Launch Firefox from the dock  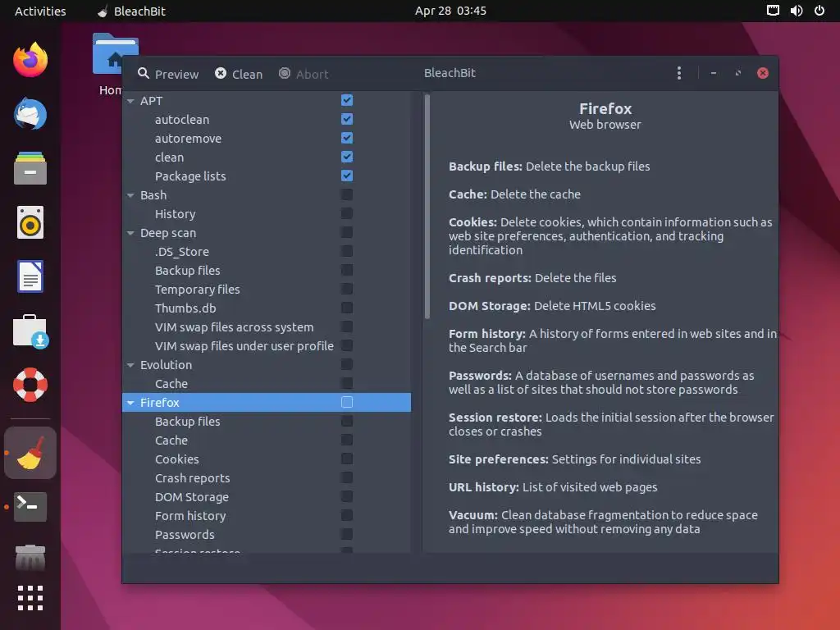pyautogui.click(x=30, y=59)
